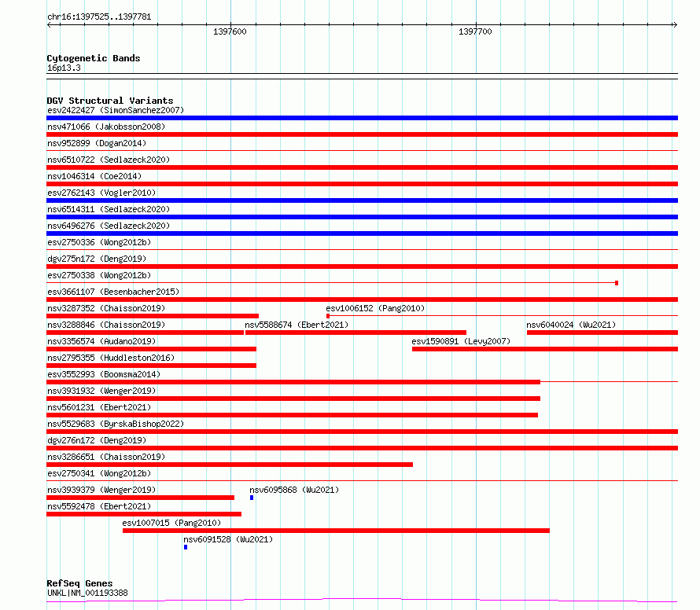The height and width of the screenshot is (610, 700).
Task: Click nsv2795355 (Huddleston2016) variant label
Action: point(111,358)
